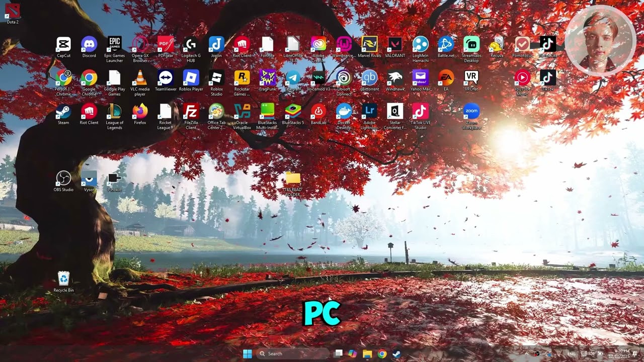Open the Recuva recovery shortcut
The height and width of the screenshot is (362, 644).
coord(497,47)
